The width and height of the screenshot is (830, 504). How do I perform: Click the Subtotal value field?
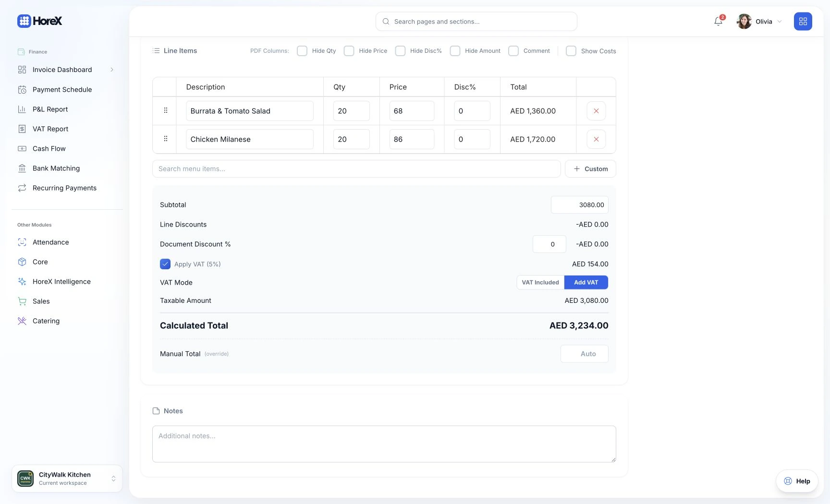click(x=579, y=204)
